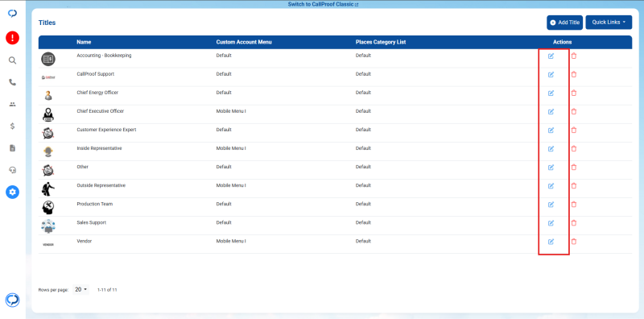Click the headset support icon in sidebar
This screenshot has height=319, width=644.
(x=12, y=170)
